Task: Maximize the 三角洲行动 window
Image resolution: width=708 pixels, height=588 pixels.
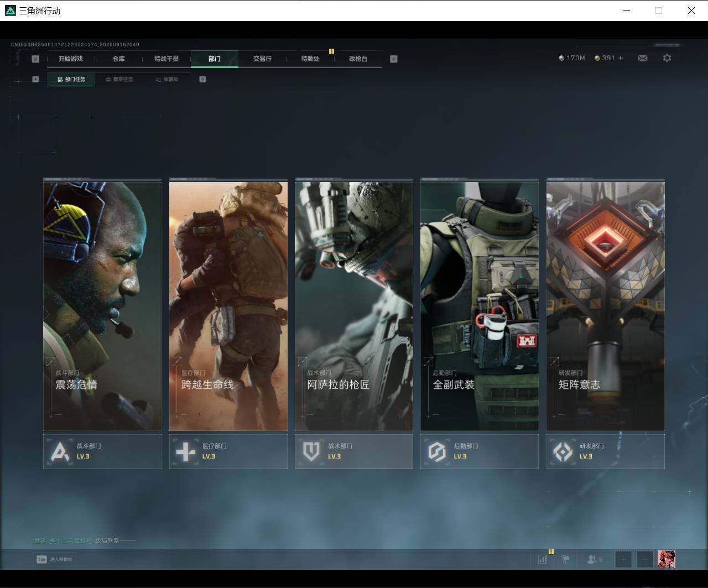Action: click(658, 11)
